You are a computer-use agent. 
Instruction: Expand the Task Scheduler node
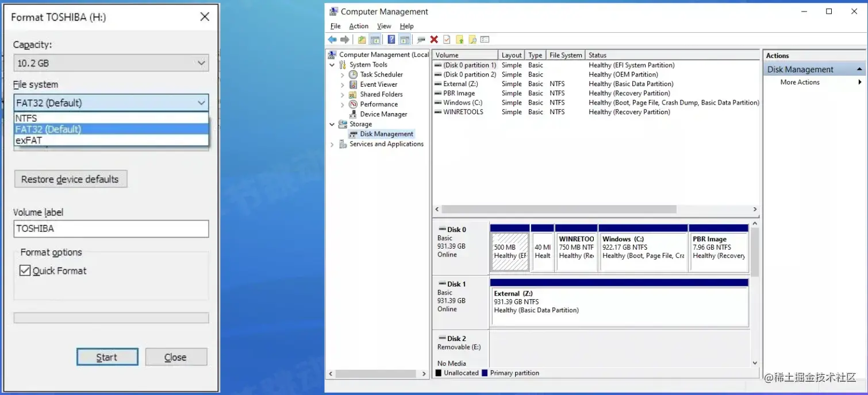pyautogui.click(x=343, y=75)
